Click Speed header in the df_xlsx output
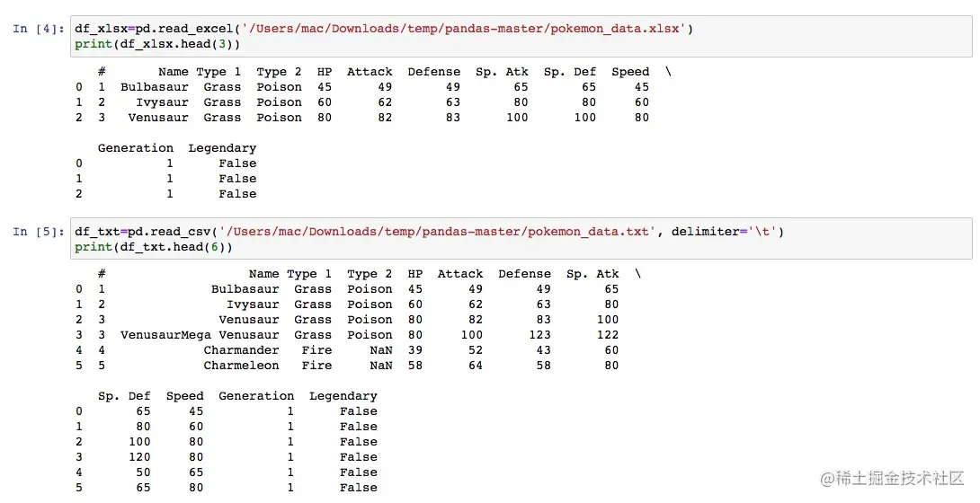Viewport: 980px width, 503px height. [629, 72]
